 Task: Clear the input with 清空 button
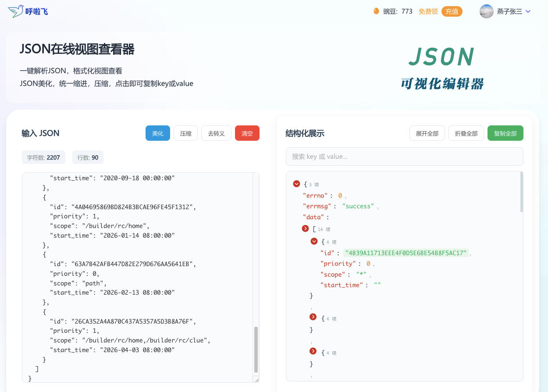(x=247, y=133)
